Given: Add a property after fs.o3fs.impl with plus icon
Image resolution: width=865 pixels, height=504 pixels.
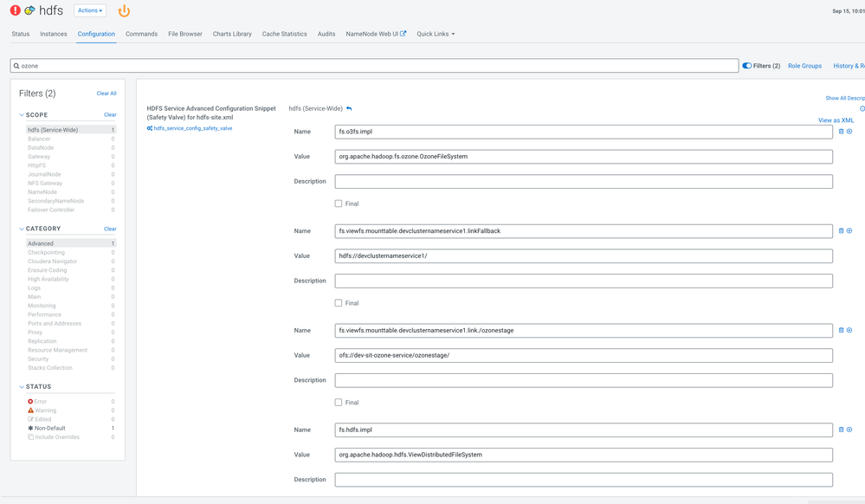Looking at the screenshot, I should [849, 132].
